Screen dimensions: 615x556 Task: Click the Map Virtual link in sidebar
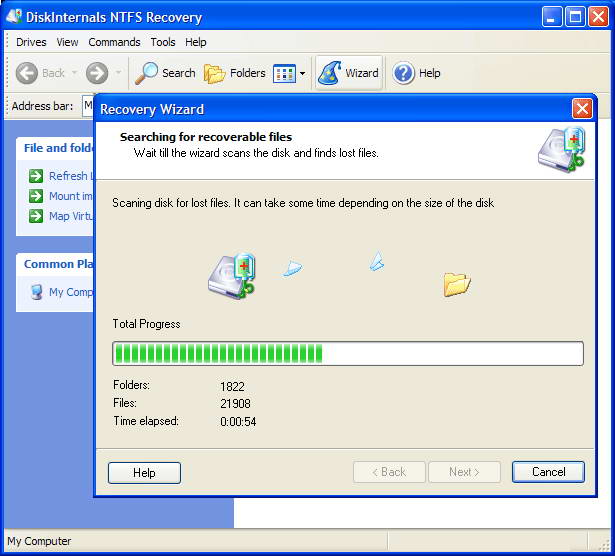click(x=71, y=216)
